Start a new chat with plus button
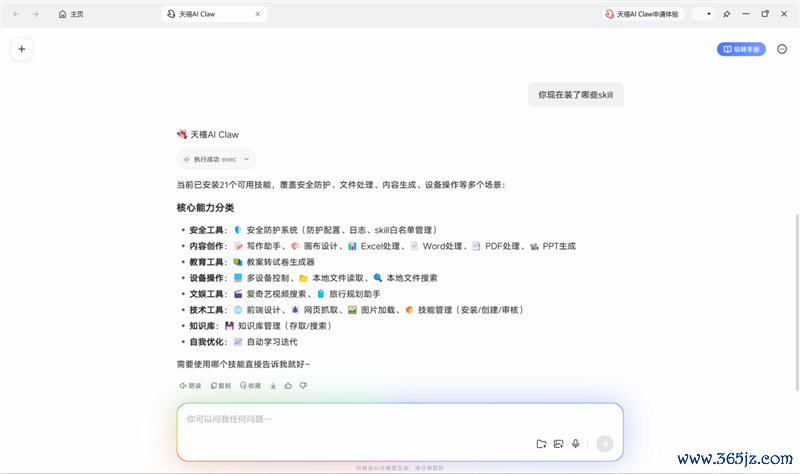The width and height of the screenshot is (800, 474). [x=21, y=49]
